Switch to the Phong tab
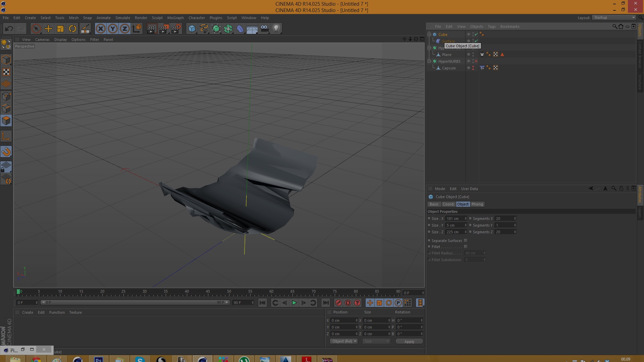This screenshot has height=362, width=644. point(477,204)
